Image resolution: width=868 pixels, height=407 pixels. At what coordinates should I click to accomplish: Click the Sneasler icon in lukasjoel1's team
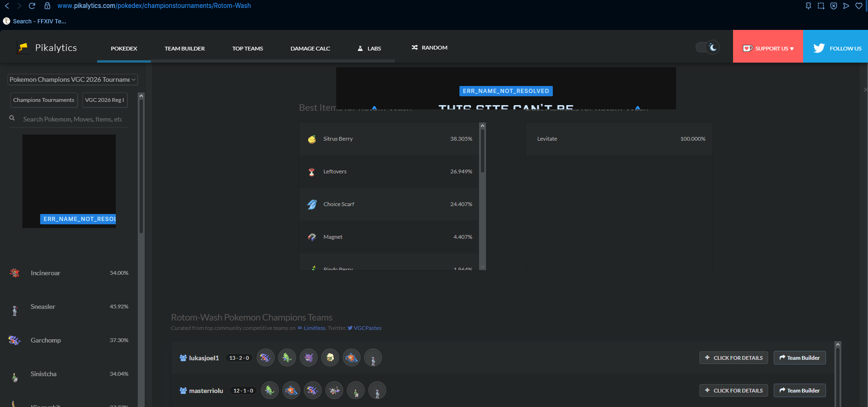click(x=373, y=358)
